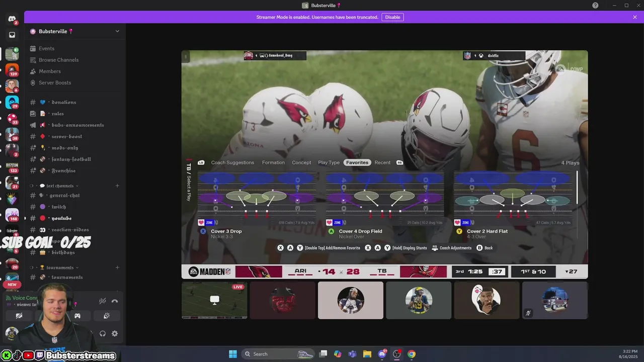Choose the Cover 2 Hard Flat play
This screenshot has width=644, height=362.
point(513,206)
